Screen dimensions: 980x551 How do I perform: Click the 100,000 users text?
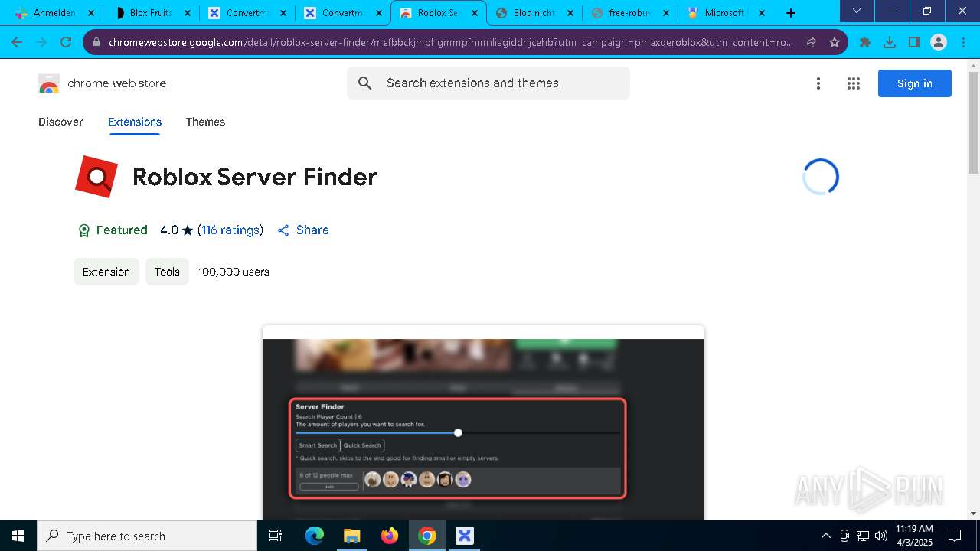click(x=234, y=272)
